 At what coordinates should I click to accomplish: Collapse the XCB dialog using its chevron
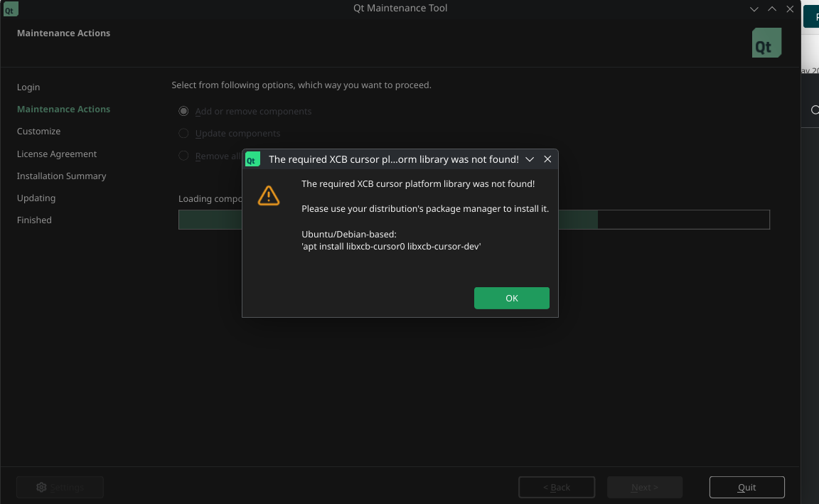tap(530, 159)
